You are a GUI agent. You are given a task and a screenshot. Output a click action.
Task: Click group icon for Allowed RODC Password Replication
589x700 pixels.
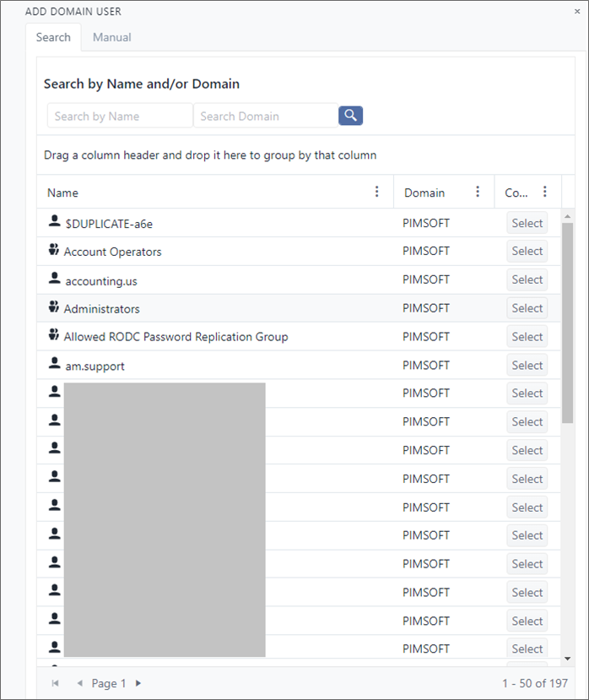(54, 336)
